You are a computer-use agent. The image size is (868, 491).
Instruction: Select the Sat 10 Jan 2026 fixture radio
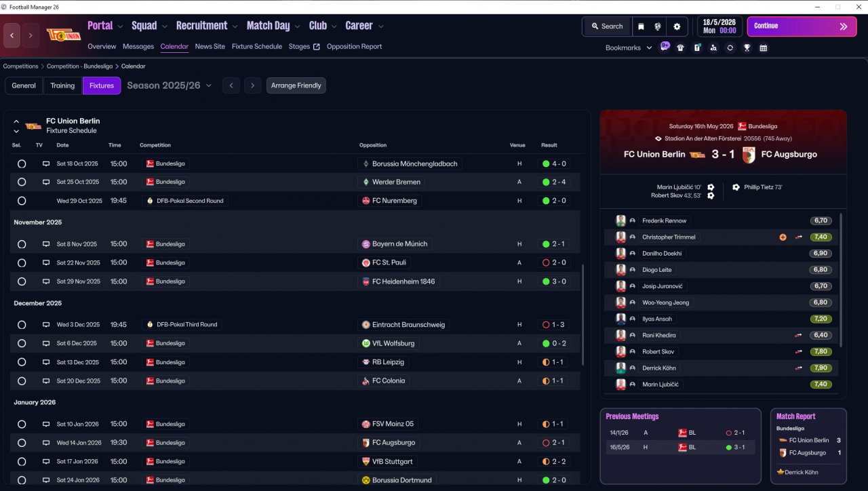pos(22,424)
